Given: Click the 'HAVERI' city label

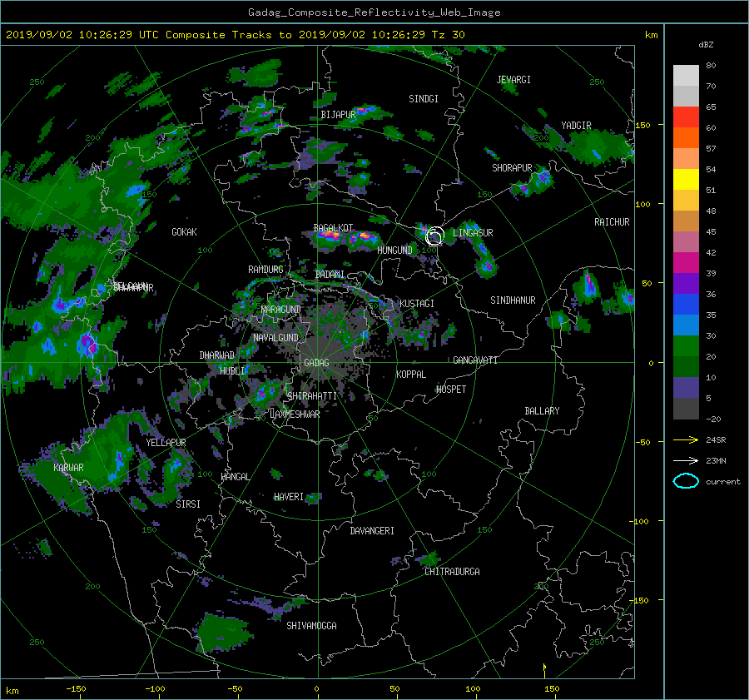Looking at the screenshot, I should [x=289, y=498].
